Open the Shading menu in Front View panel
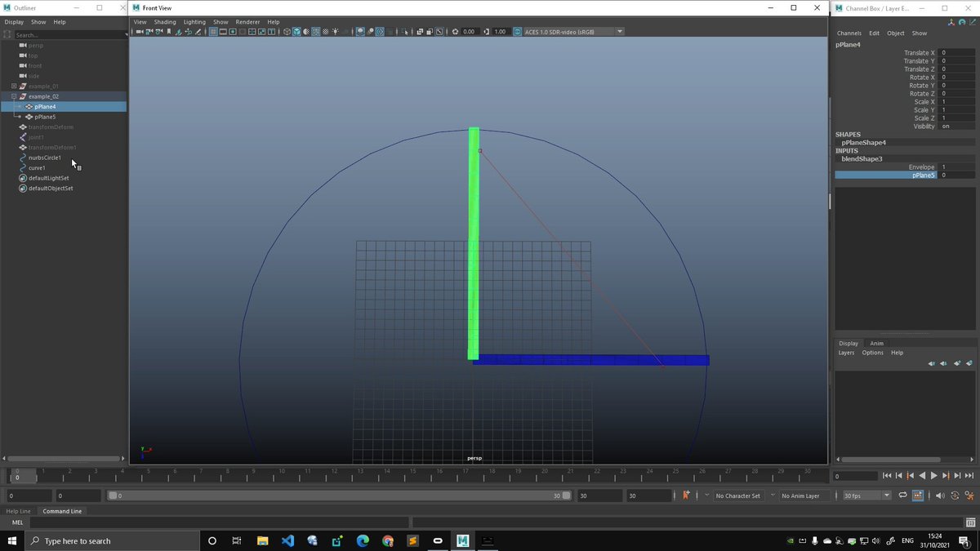Viewport: 980px width, 551px height. click(165, 22)
